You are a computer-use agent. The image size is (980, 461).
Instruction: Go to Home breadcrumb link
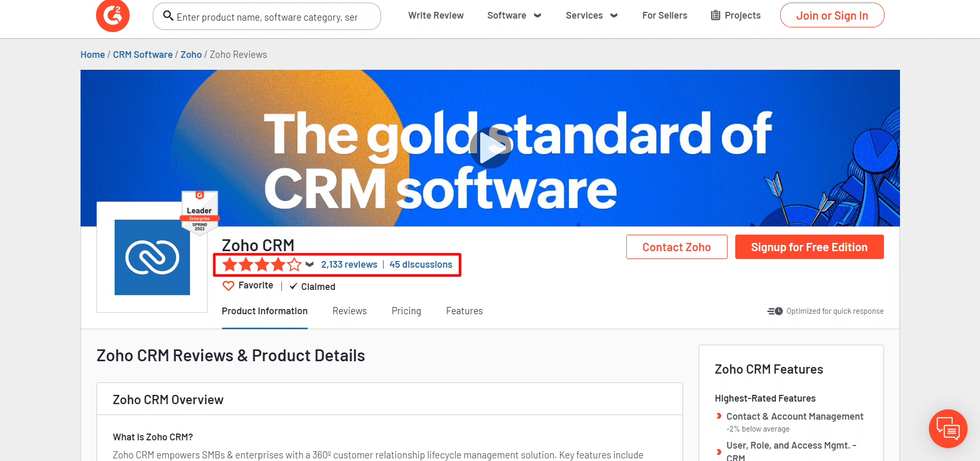point(92,55)
